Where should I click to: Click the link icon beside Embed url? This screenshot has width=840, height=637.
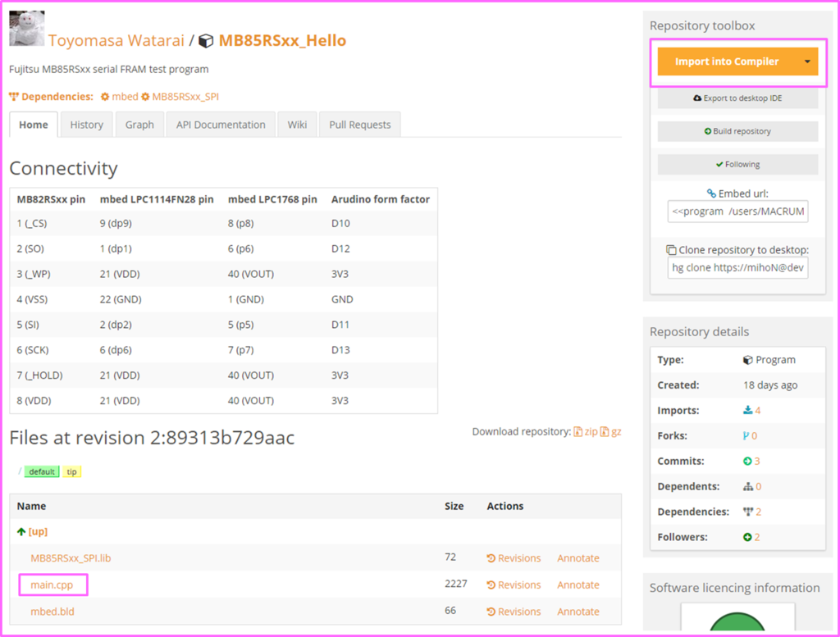click(711, 193)
